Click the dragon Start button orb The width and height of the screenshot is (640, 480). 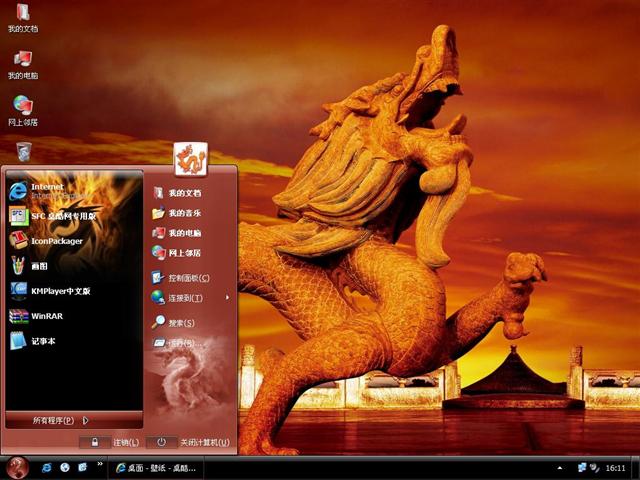(x=16, y=467)
